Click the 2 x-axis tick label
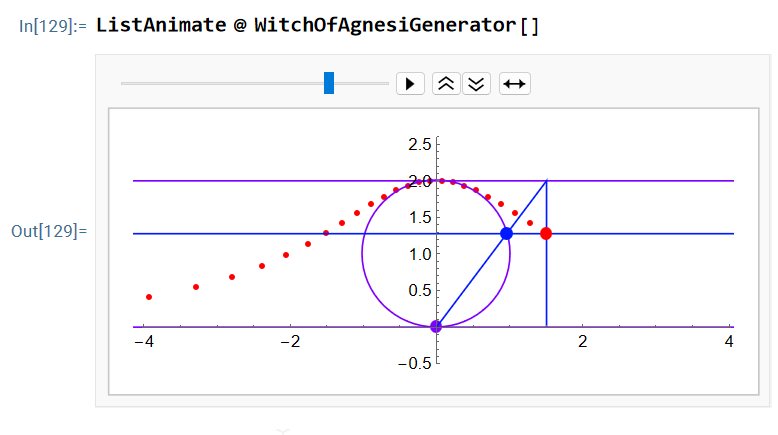This screenshot has width=778, height=435. click(583, 342)
